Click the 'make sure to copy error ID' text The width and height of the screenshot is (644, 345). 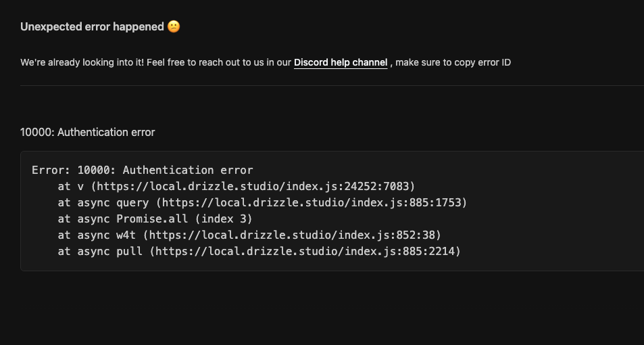453,63
